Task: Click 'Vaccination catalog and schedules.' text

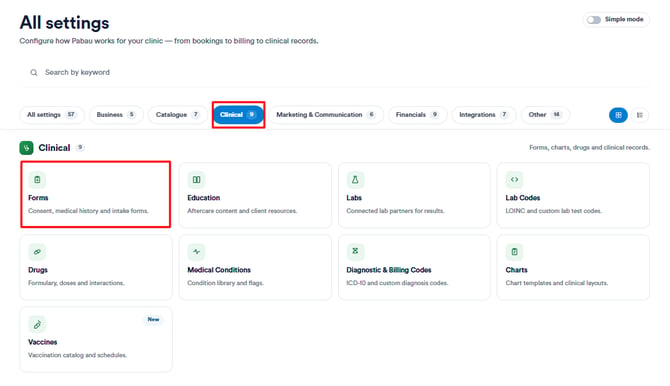Action: coord(77,355)
